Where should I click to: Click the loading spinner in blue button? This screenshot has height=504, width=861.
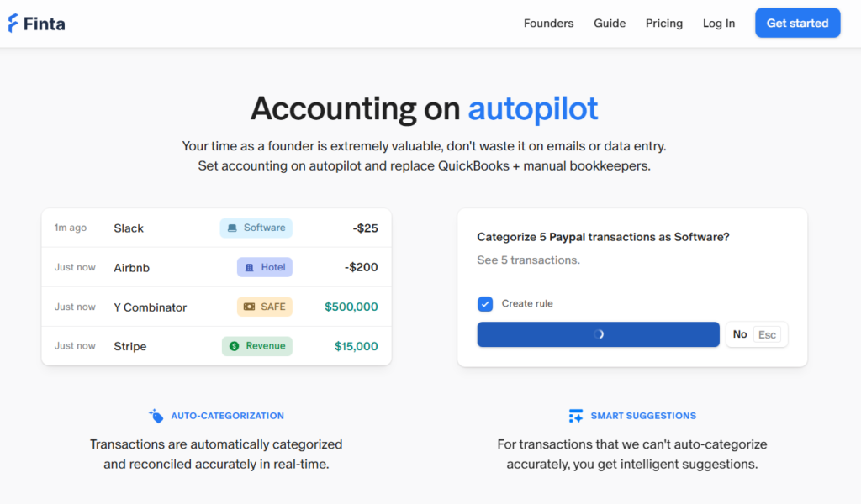pyautogui.click(x=599, y=334)
